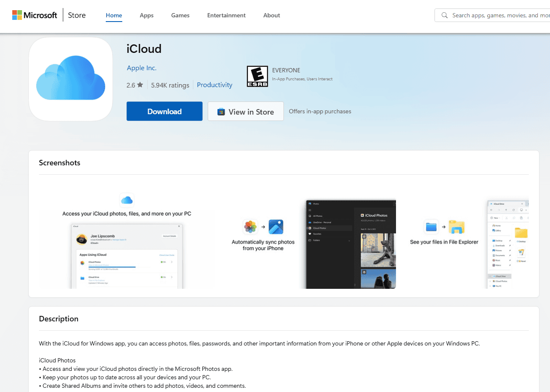Click the ESRB Everyone rating icon
The image size is (550, 392).
[257, 77]
